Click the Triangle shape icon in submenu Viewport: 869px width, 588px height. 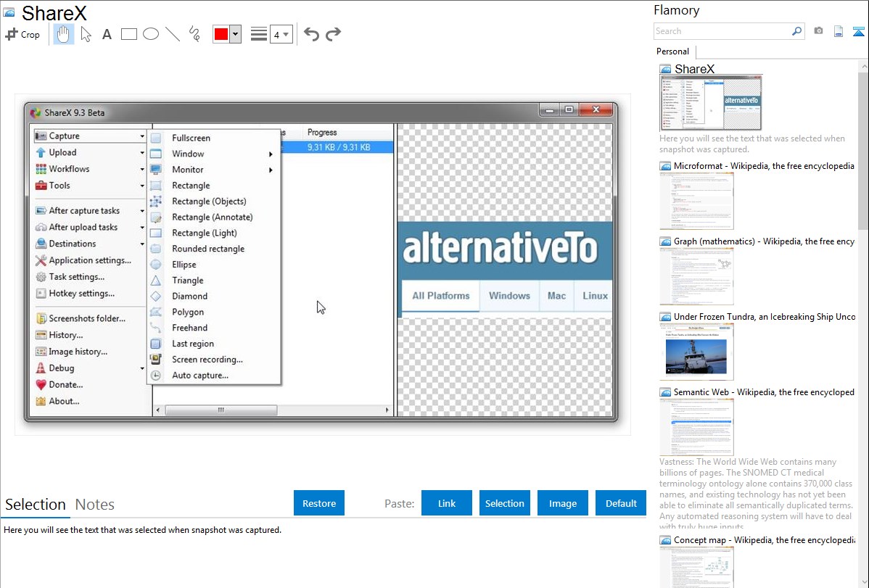[156, 281]
